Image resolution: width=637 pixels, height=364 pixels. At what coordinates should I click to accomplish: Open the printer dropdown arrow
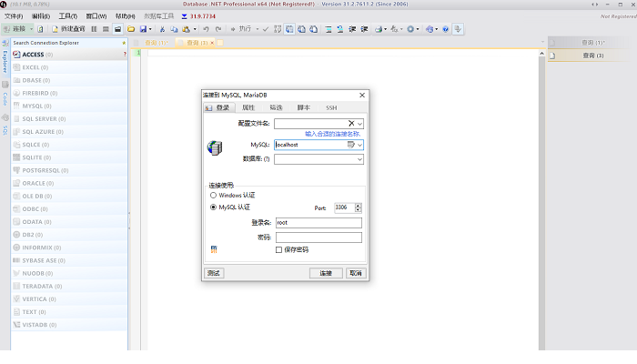pyautogui.click(x=385, y=29)
